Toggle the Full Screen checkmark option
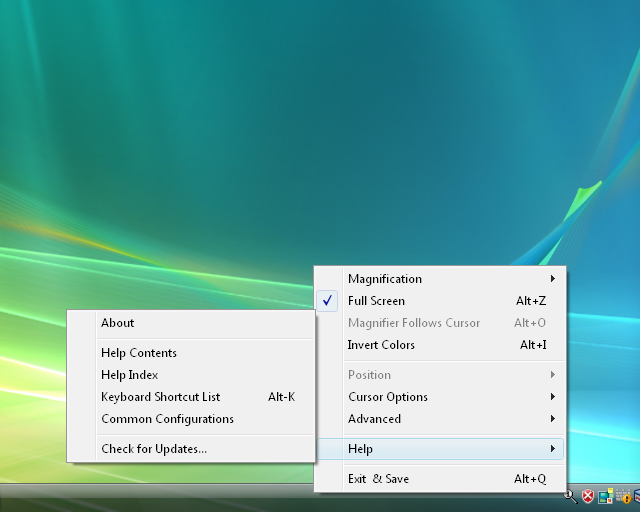This screenshot has width=640, height=512. click(x=376, y=301)
